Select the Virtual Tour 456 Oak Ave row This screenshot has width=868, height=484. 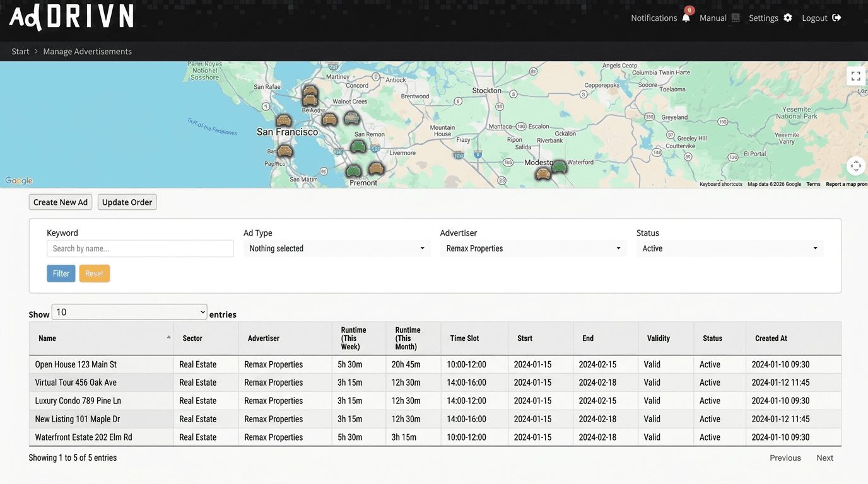435,383
